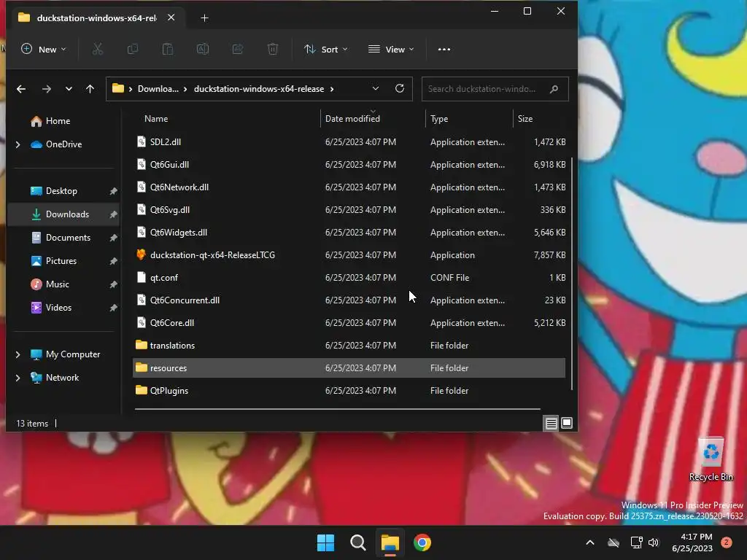Open Videos in the sidebar
This screenshot has width=747, height=560.
pos(58,308)
